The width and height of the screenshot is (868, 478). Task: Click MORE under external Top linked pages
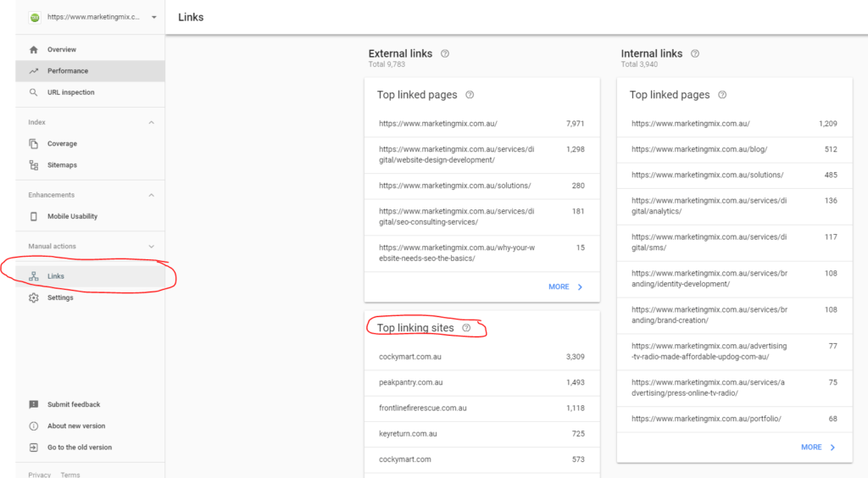click(565, 286)
